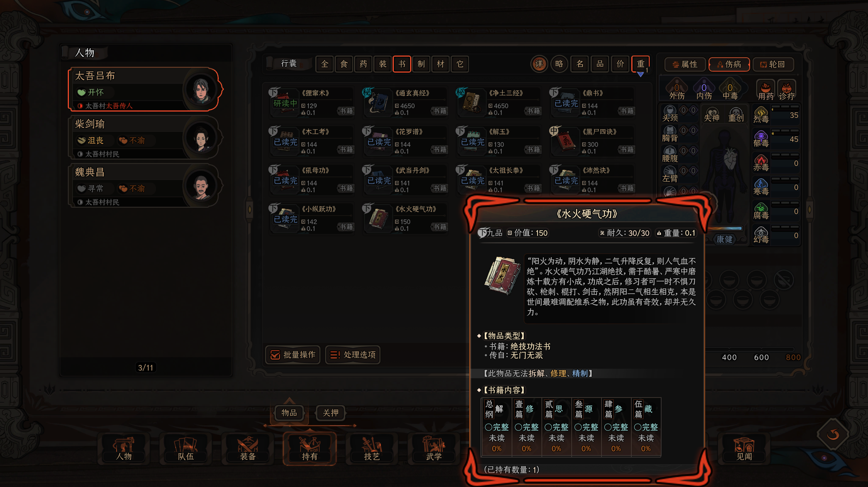Select the 烈毒 poison icon
868x487 pixels.
point(761,115)
